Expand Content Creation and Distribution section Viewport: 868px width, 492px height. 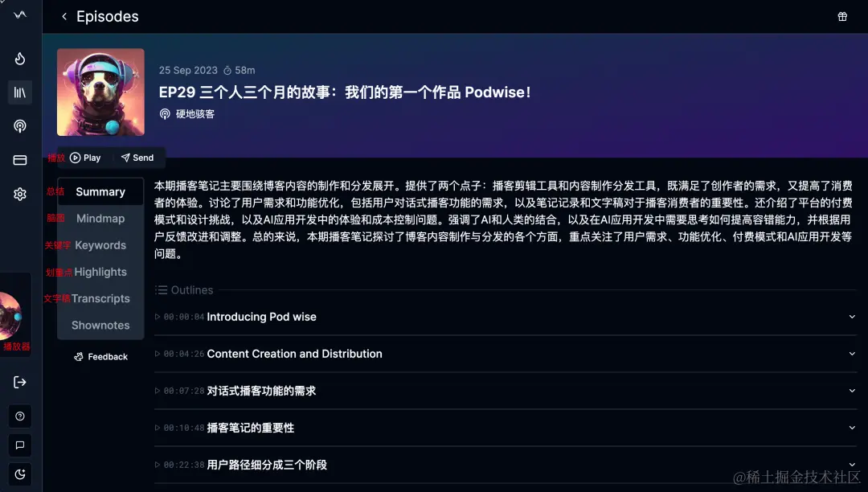point(852,354)
